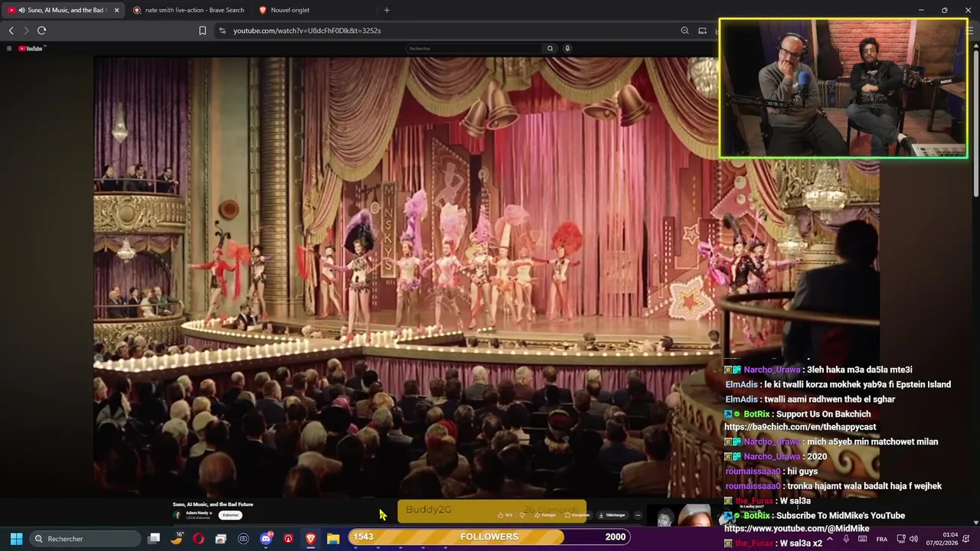Open File Explorer from the taskbar
The width and height of the screenshot is (980, 551).
[x=333, y=539]
